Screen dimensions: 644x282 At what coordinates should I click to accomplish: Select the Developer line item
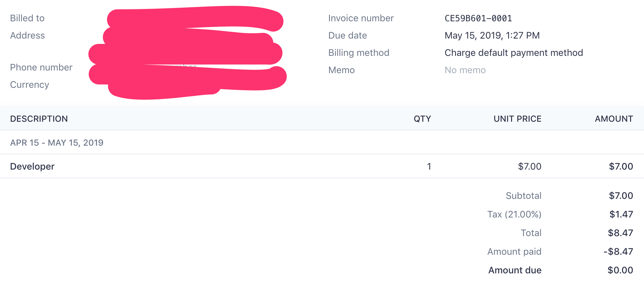(x=32, y=166)
